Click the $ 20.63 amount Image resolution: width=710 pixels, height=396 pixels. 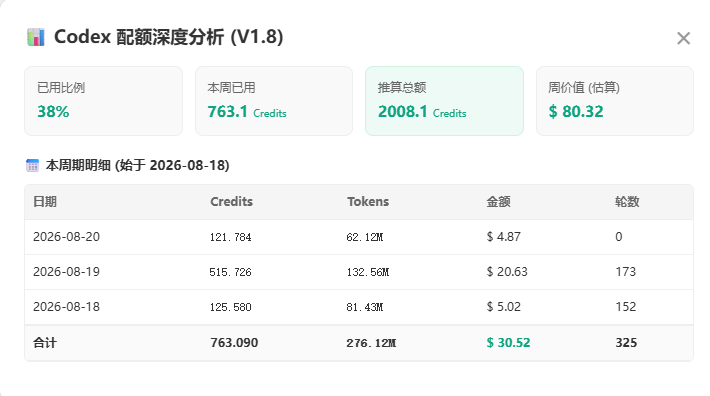(x=507, y=272)
